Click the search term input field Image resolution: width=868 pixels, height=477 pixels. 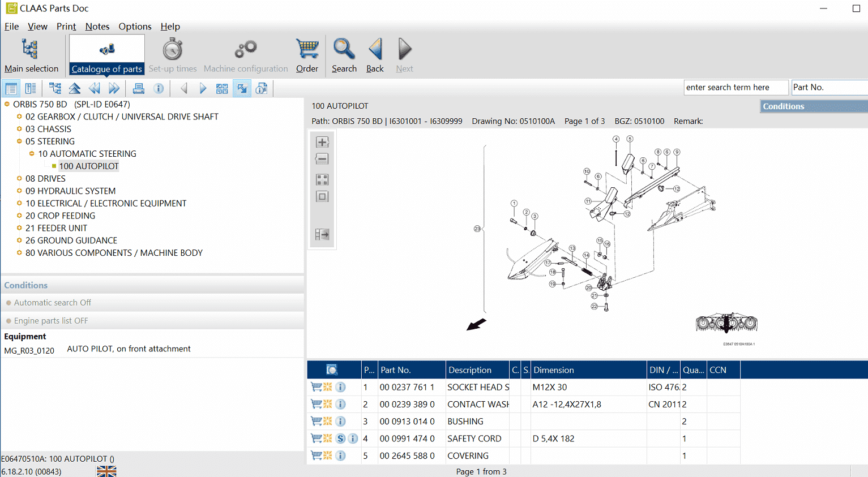click(x=736, y=87)
